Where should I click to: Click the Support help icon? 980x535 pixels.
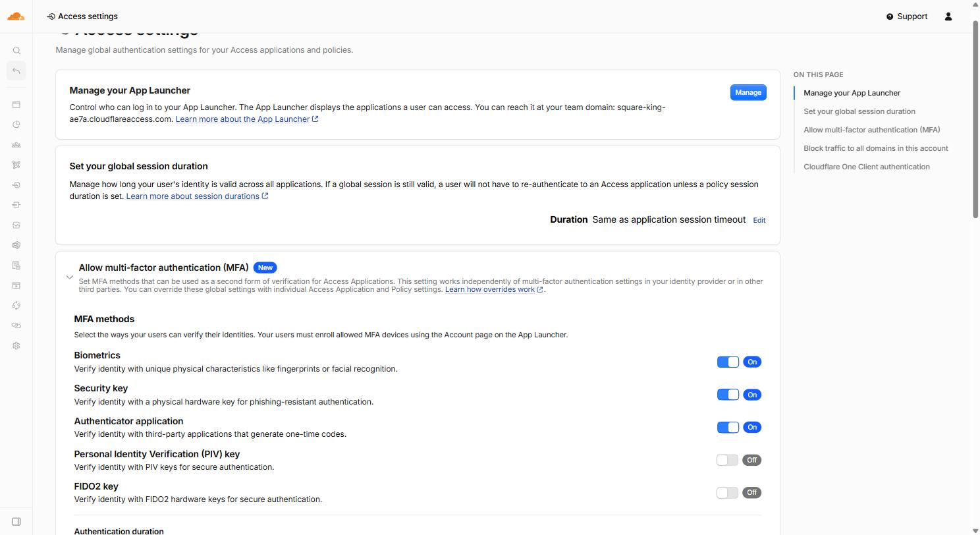(x=890, y=16)
